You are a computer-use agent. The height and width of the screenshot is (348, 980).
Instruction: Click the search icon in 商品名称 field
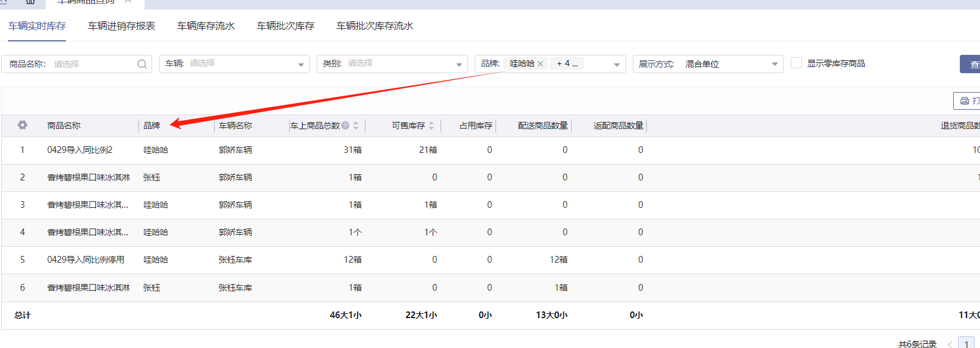pos(142,64)
